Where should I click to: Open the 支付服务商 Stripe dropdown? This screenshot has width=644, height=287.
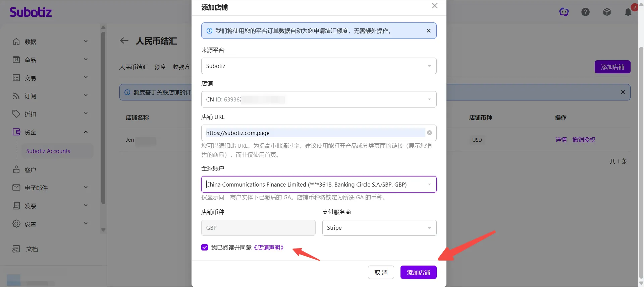tap(379, 228)
